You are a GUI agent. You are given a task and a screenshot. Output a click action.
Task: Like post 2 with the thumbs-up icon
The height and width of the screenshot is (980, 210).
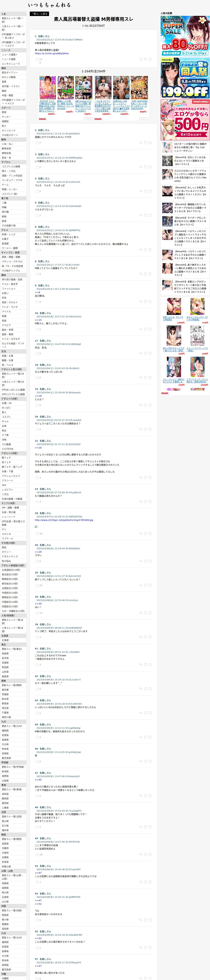[37, 143]
